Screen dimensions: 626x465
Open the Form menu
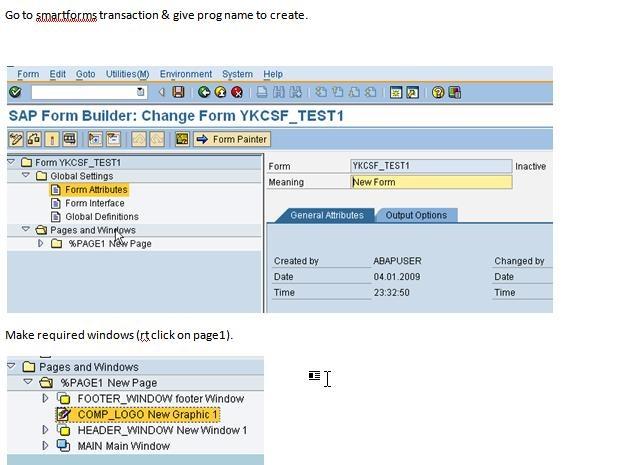point(28,74)
